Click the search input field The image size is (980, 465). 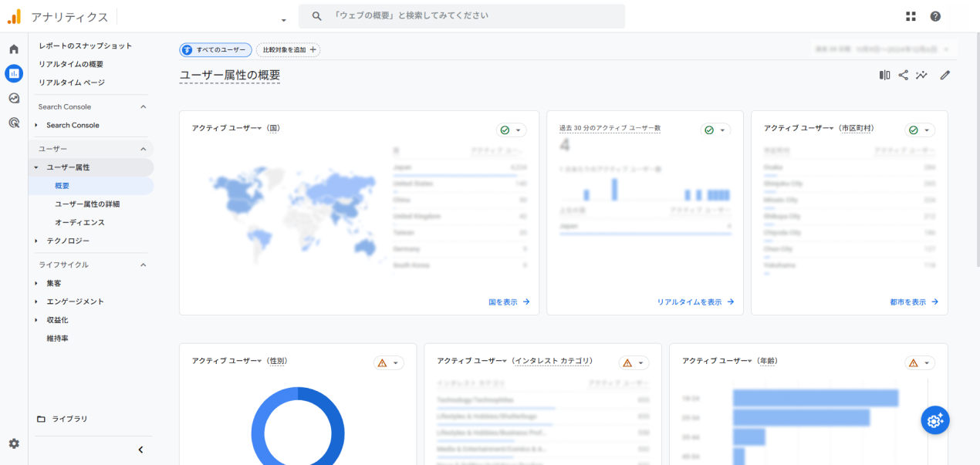(471, 16)
